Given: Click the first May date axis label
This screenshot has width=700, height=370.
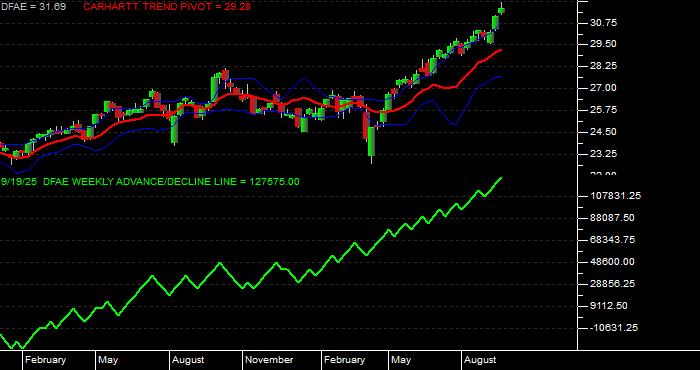Looking at the screenshot, I should click(108, 360).
